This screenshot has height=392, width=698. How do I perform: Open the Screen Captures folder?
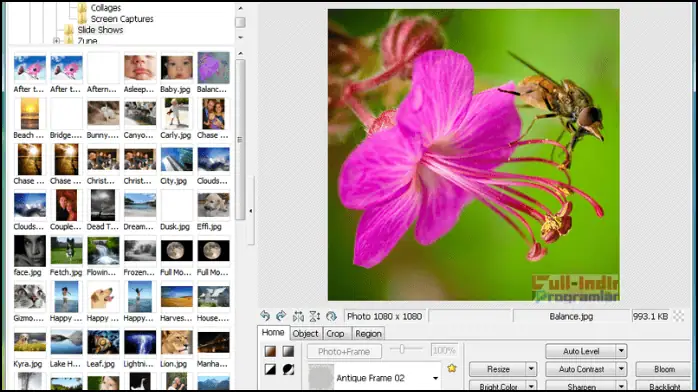pos(122,19)
